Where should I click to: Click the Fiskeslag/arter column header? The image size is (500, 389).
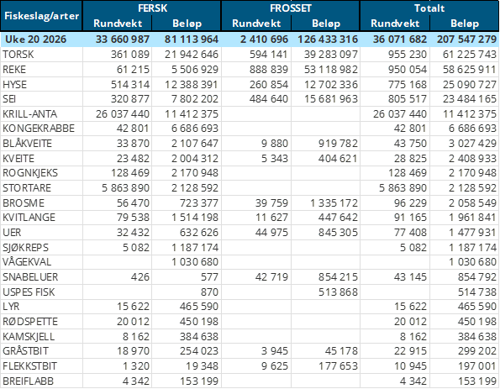(42, 16)
